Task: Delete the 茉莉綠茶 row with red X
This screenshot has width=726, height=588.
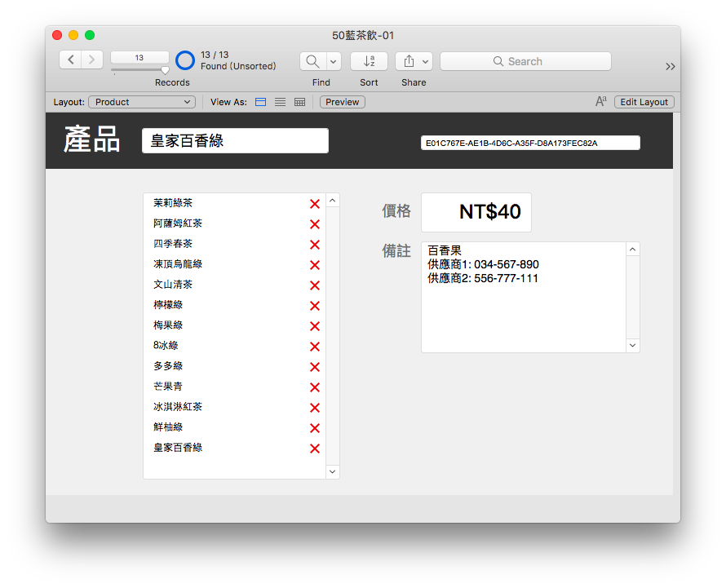Action: [315, 204]
